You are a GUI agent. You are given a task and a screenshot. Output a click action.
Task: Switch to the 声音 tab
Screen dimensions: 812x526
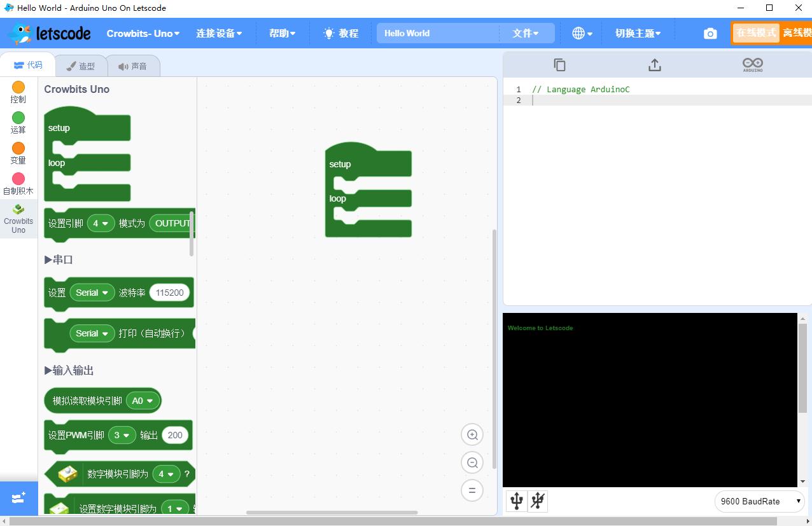132,66
